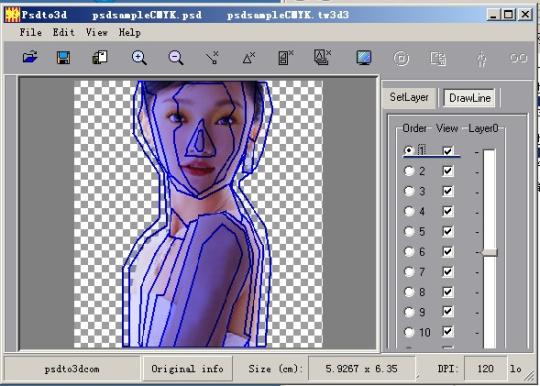Select order radio button 10
Image resolution: width=540 pixels, height=386 pixels.
click(x=409, y=332)
